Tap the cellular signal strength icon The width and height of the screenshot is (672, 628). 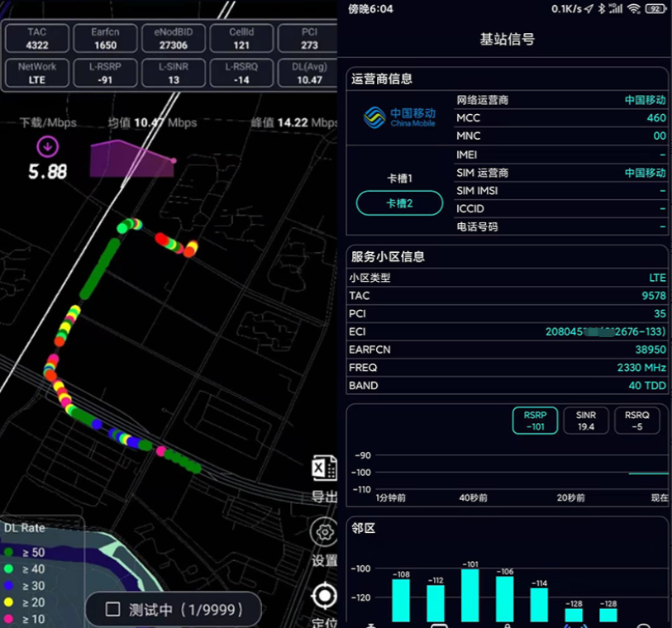tap(616, 8)
